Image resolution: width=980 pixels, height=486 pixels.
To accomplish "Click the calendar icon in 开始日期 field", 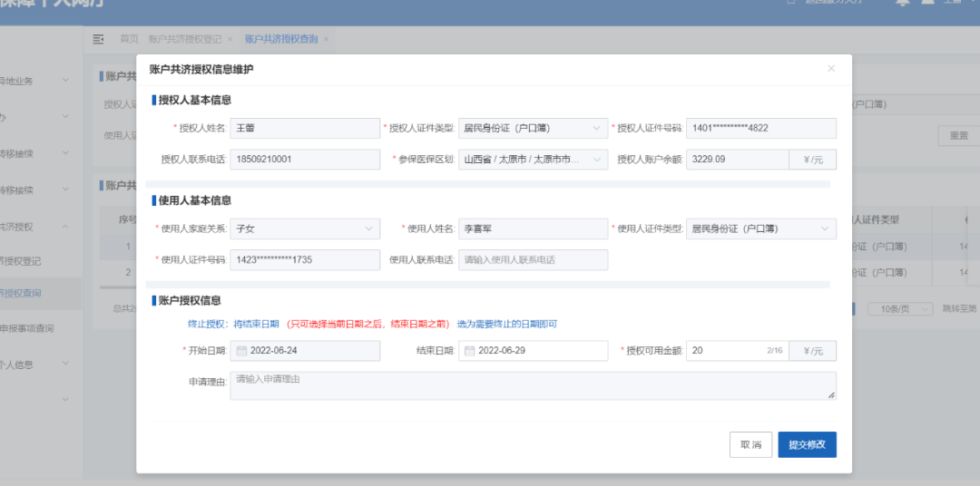I will coord(241,351).
